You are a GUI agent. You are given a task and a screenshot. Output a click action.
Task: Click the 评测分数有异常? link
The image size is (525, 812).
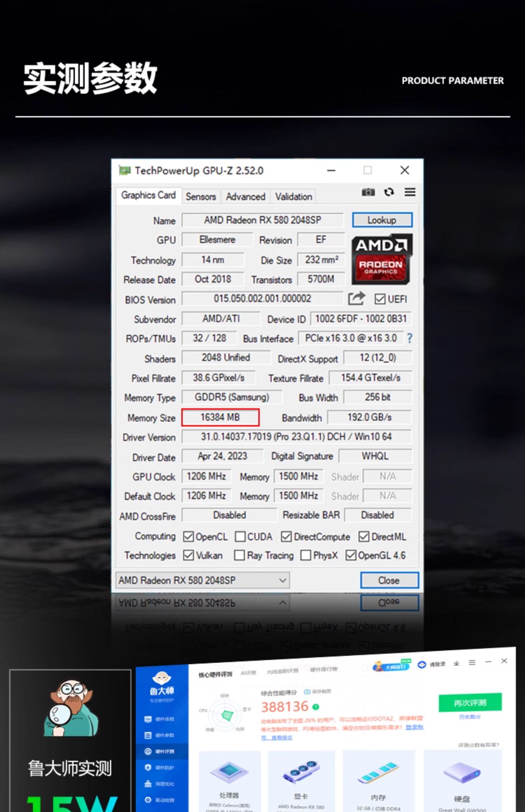(x=478, y=745)
